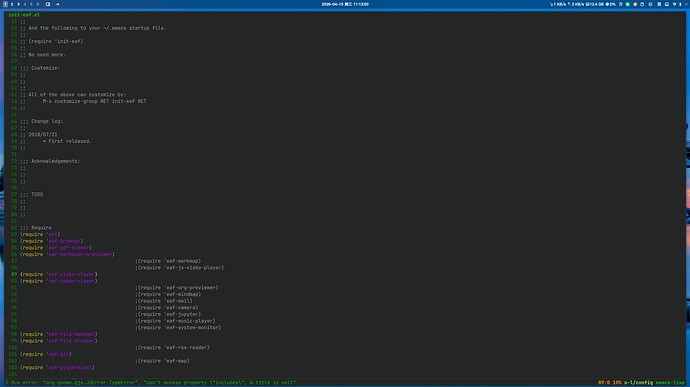The image size is (690, 387).
Task: Click the emacs-lisp major mode indicator
Action: point(670,383)
